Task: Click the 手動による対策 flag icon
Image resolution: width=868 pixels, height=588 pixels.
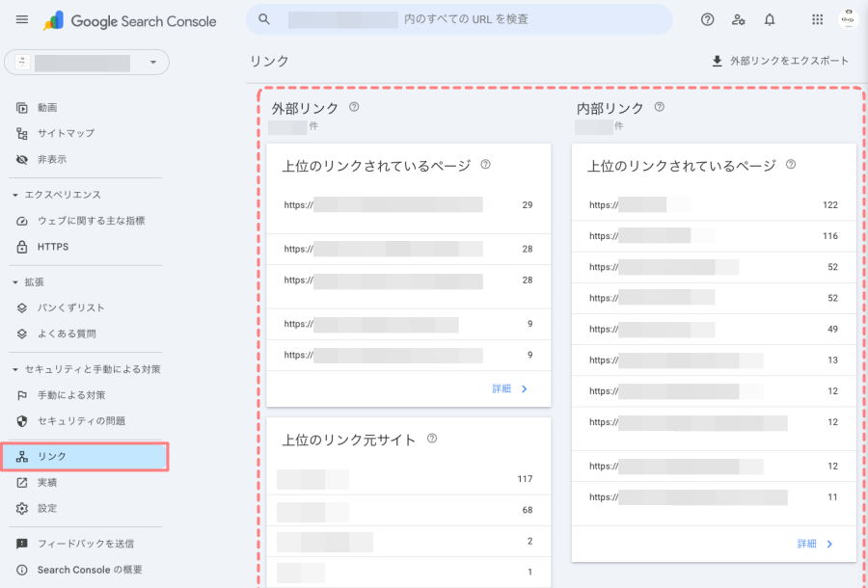Action: click(21, 395)
